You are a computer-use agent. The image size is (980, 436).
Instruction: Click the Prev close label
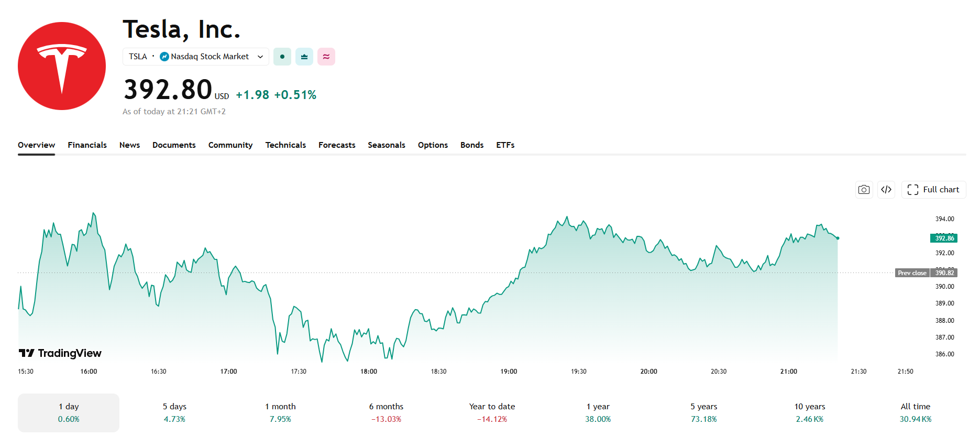[912, 273]
